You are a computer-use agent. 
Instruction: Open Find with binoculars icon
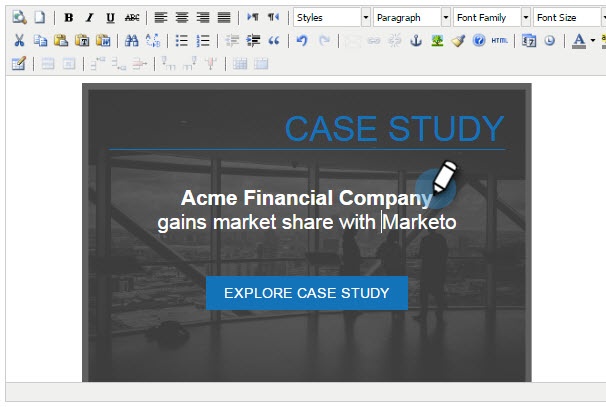click(132, 40)
